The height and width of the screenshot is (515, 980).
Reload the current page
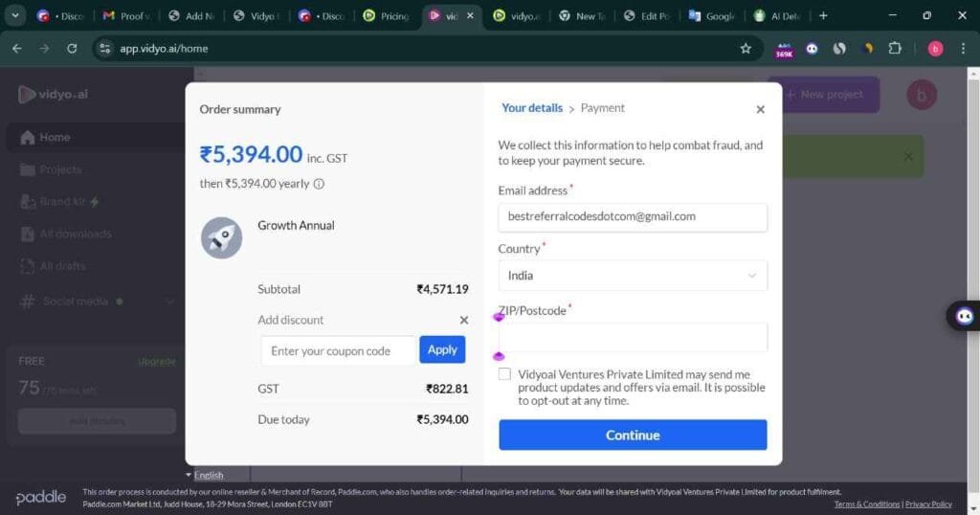[72, 48]
